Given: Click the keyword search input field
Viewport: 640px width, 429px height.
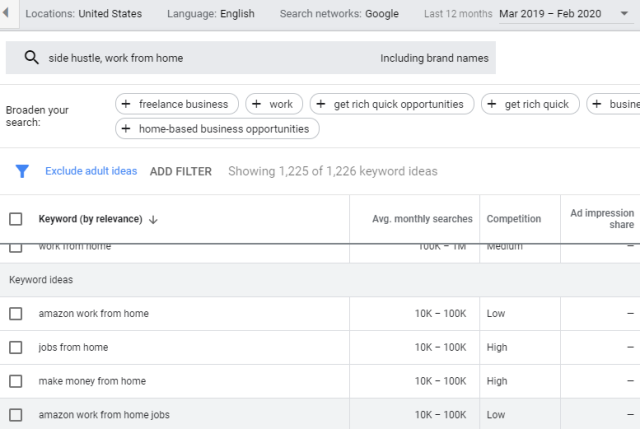Looking at the screenshot, I should pos(200,58).
